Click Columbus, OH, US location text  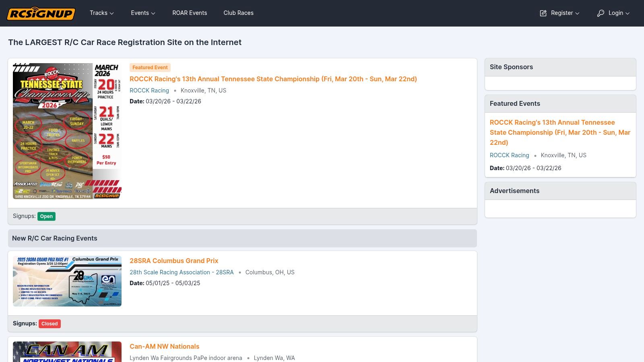click(270, 272)
